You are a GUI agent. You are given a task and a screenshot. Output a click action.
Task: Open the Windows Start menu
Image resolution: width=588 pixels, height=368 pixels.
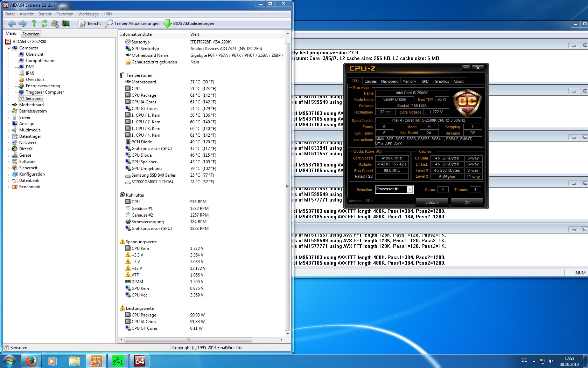pos(9,361)
